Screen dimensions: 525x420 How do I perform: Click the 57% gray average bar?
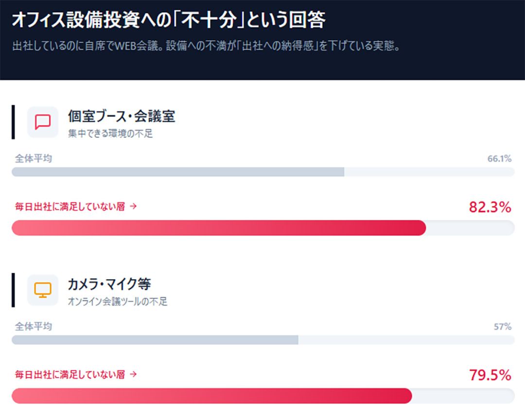(x=155, y=340)
